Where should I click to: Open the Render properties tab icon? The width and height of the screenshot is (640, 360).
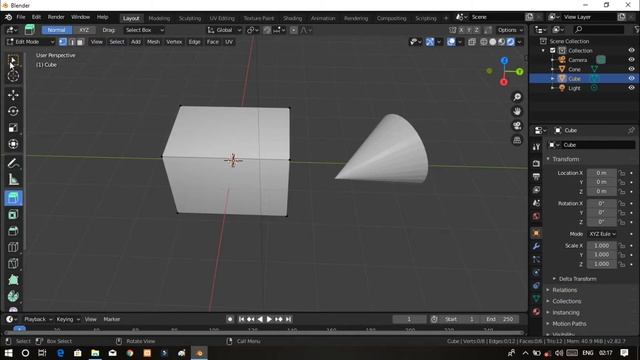536,163
